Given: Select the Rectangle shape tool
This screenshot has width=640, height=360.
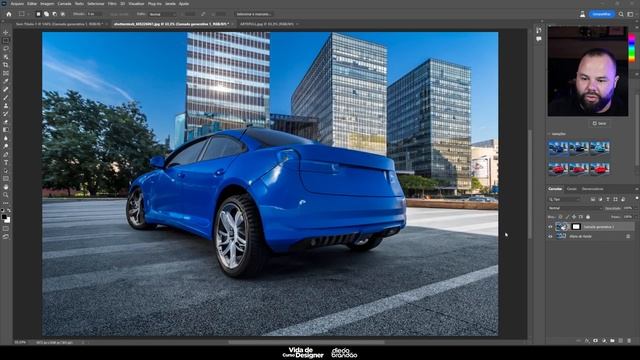Looking at the screenshot, I should coord(6,179).
